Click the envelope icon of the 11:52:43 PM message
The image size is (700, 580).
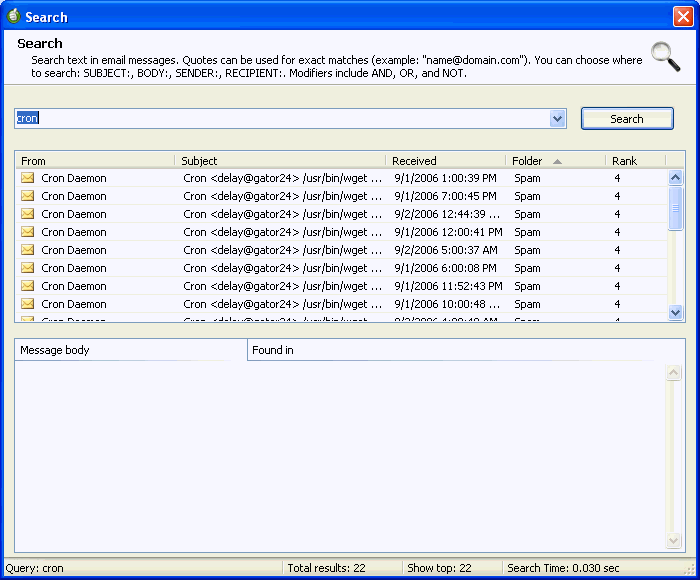coord(28,286)
